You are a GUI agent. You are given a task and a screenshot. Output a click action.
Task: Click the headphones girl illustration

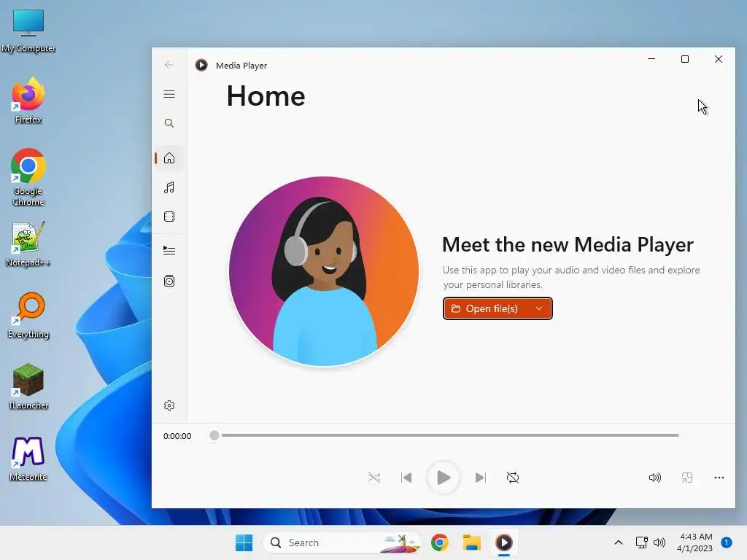coord(324,271)
